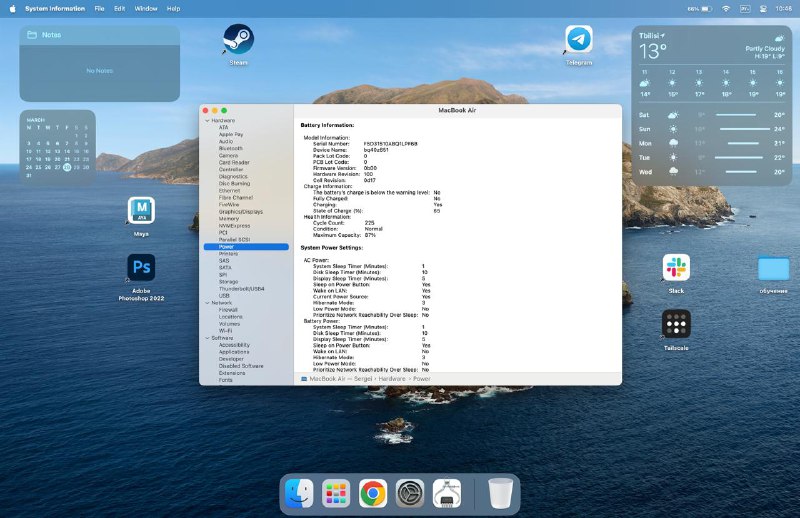The height and width of the screenshot is (518, 800).
Task: Open the File menu
Action: tap(99, 9)
